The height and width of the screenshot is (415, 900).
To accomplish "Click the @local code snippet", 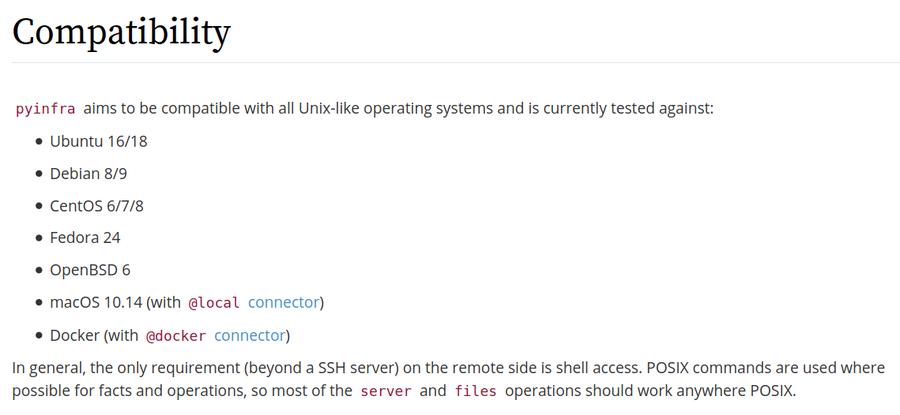I will pyautogui.click(x=214, y=303).
